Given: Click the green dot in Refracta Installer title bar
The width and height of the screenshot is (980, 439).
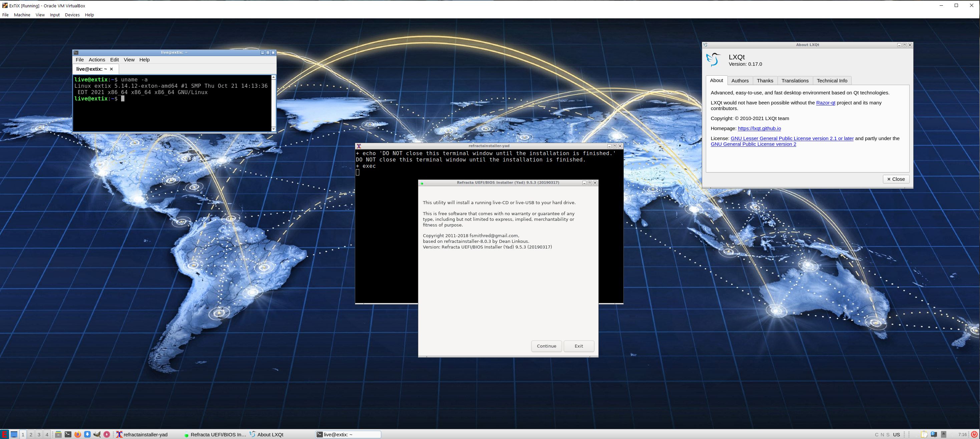Looking at the screenshot, I should [x=422, y=183].
